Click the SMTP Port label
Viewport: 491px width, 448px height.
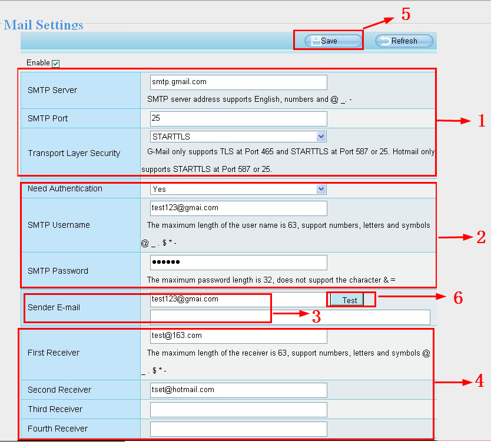[x=48, y=118]
